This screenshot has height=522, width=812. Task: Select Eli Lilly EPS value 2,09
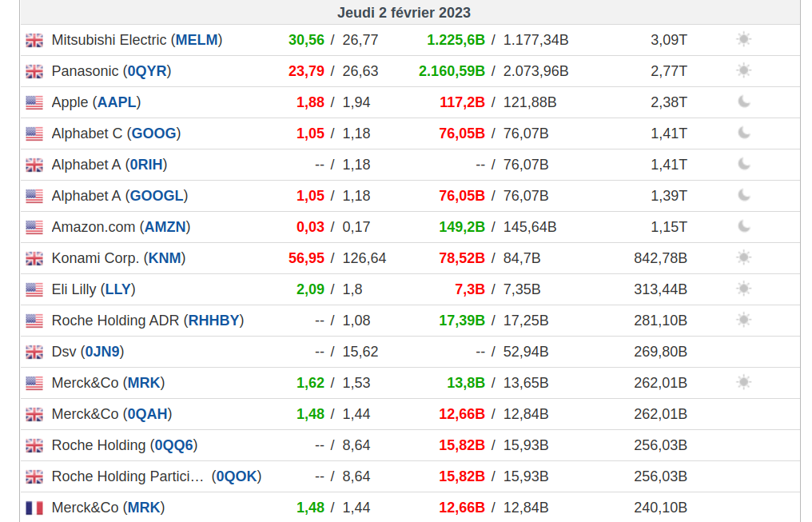point(310,289)
